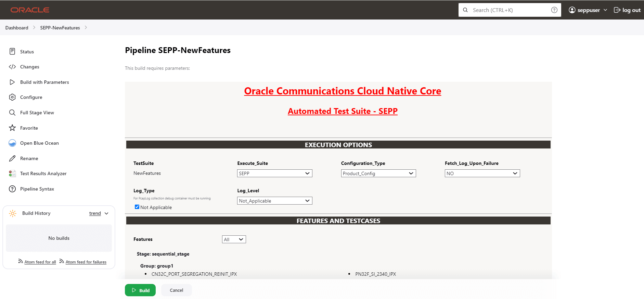Screen dimensions: 644x299
Task: Click the seppuser account icon
Action: click(x=572, y=10)
